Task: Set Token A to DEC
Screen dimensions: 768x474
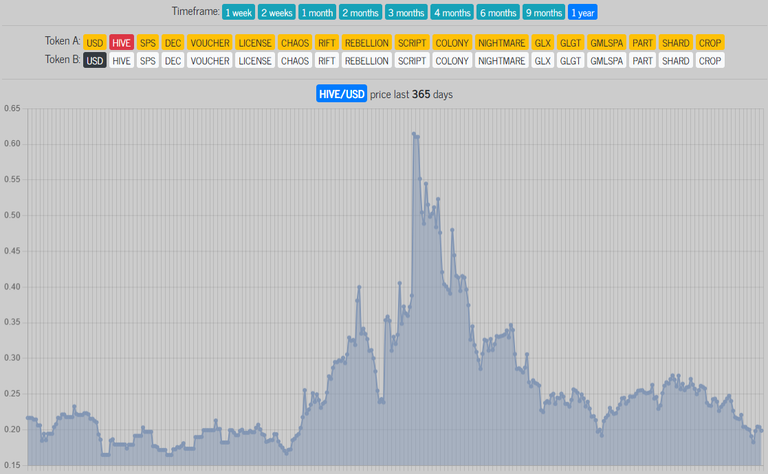Action: coord(173,43)
